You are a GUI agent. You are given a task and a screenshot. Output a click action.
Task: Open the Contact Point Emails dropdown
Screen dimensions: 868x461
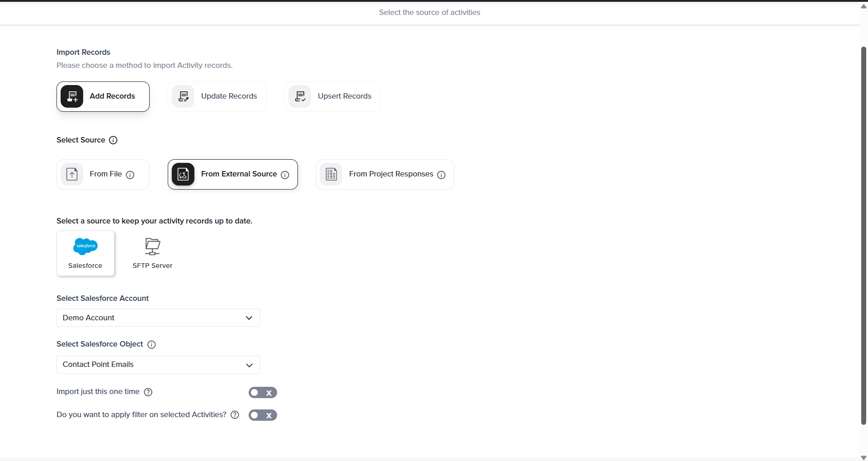158,365
